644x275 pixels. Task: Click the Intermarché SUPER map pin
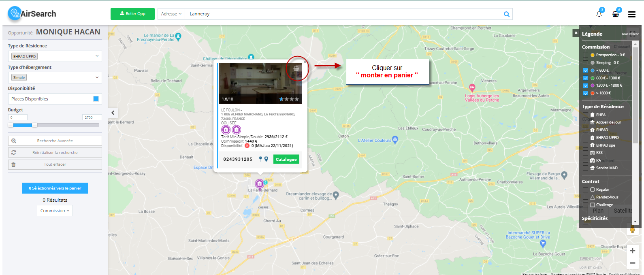(543, 243)
